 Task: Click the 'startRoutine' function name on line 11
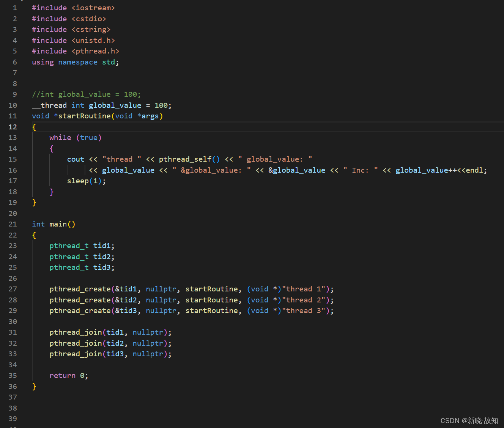tap(84, 116)
